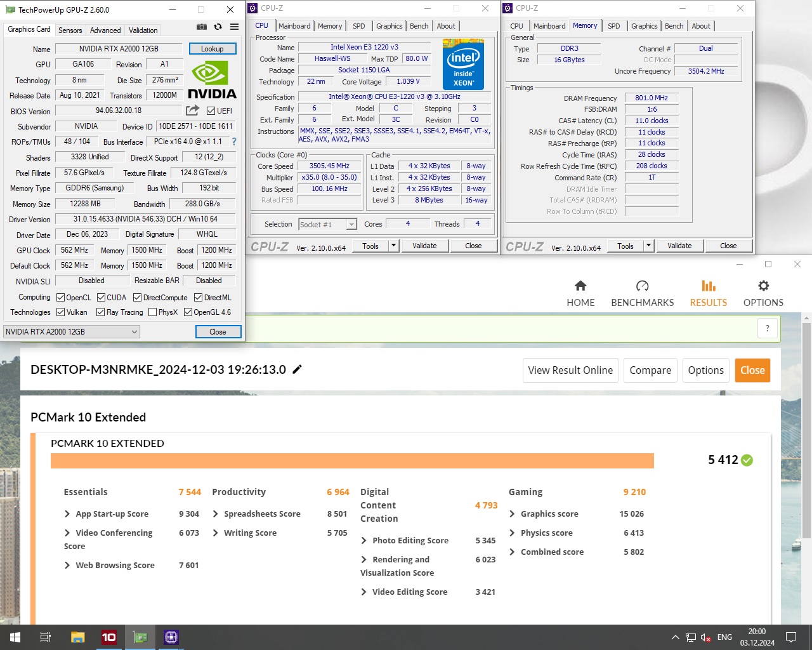Image resolution: width=812 pixels, height=650 pixels.
Task: Click network tray icon
Action: point(691,637)
